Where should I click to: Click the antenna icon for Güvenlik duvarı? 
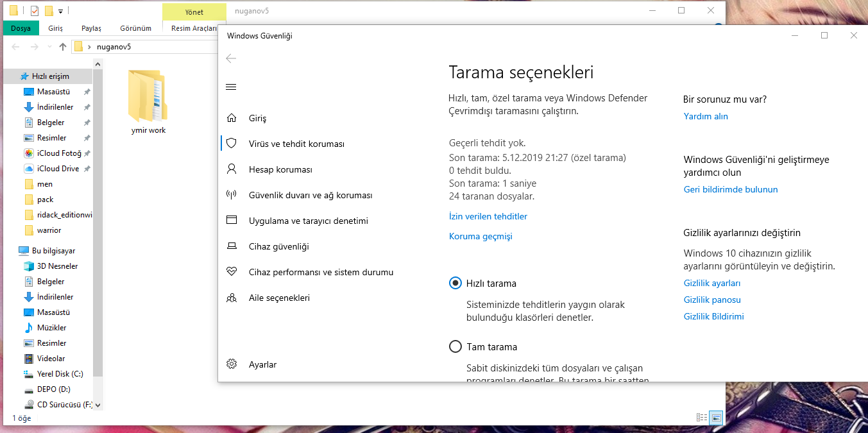coord(232,195)
